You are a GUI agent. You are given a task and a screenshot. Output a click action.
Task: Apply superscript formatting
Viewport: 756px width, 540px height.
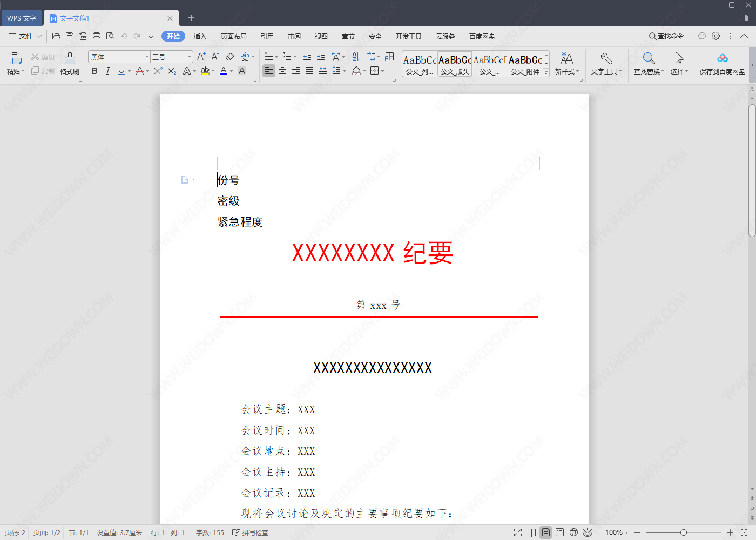click(158, 71)
